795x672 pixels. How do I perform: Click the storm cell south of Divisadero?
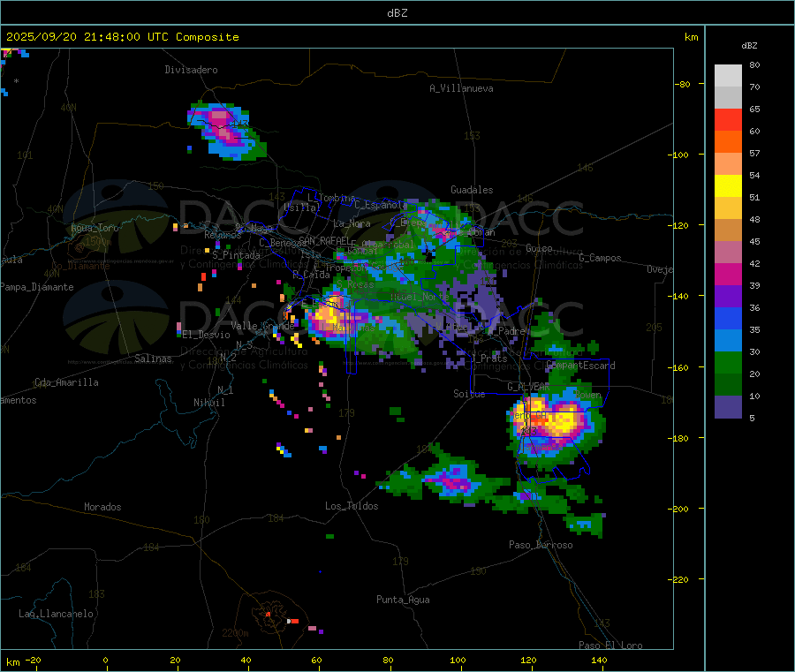[225, 131]
